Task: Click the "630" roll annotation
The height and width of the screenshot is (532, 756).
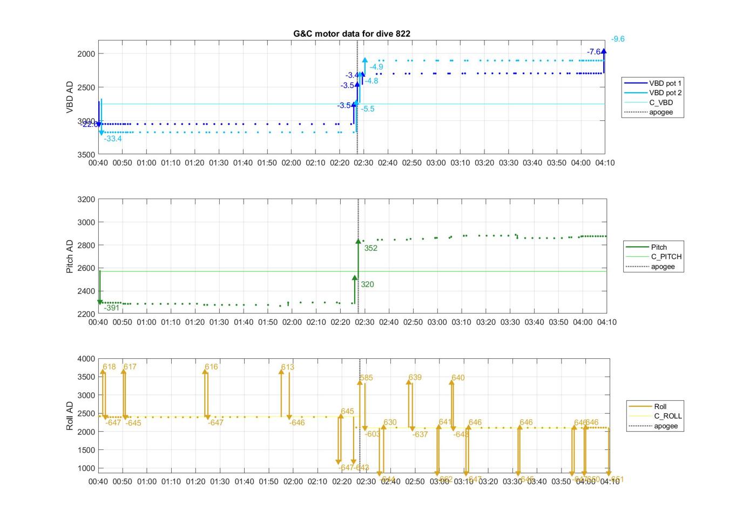Action: (390, 422)
